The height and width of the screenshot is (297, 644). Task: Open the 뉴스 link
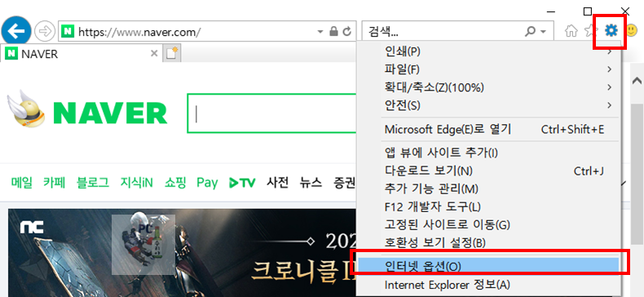coord(311,182)
